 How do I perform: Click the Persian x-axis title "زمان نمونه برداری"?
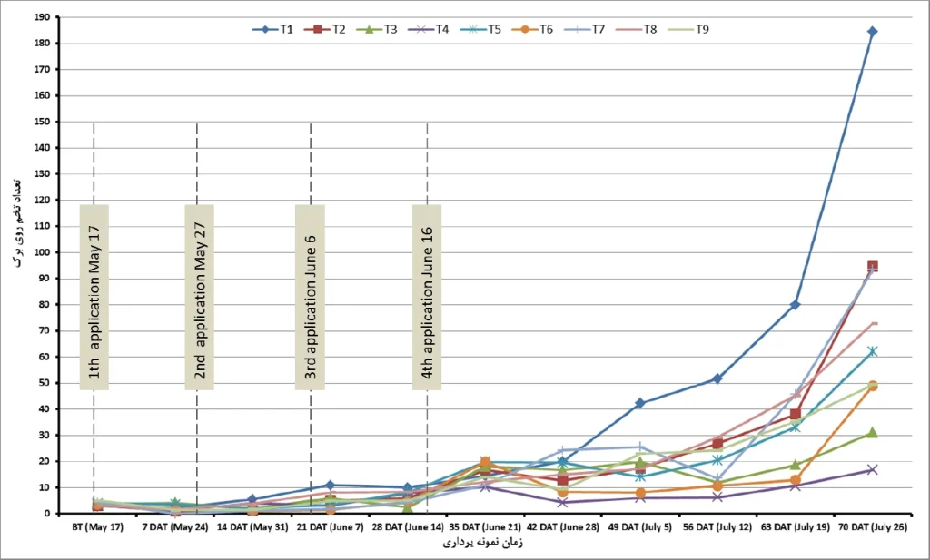(483, 542)
